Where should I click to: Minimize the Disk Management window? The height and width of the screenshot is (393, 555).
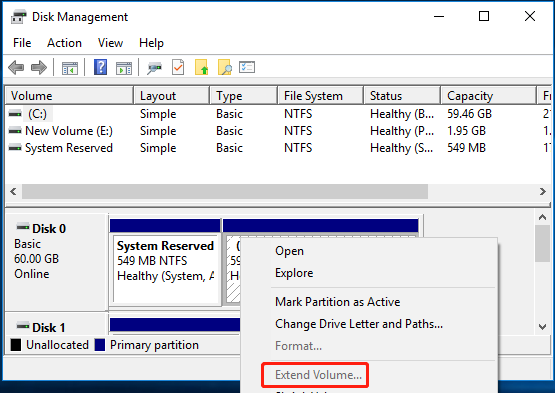[439, 16]
